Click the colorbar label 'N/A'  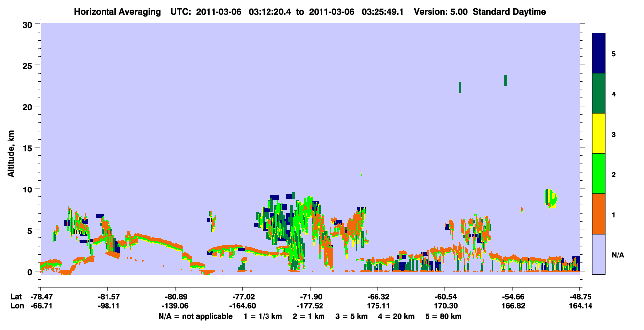pos(617,255)
